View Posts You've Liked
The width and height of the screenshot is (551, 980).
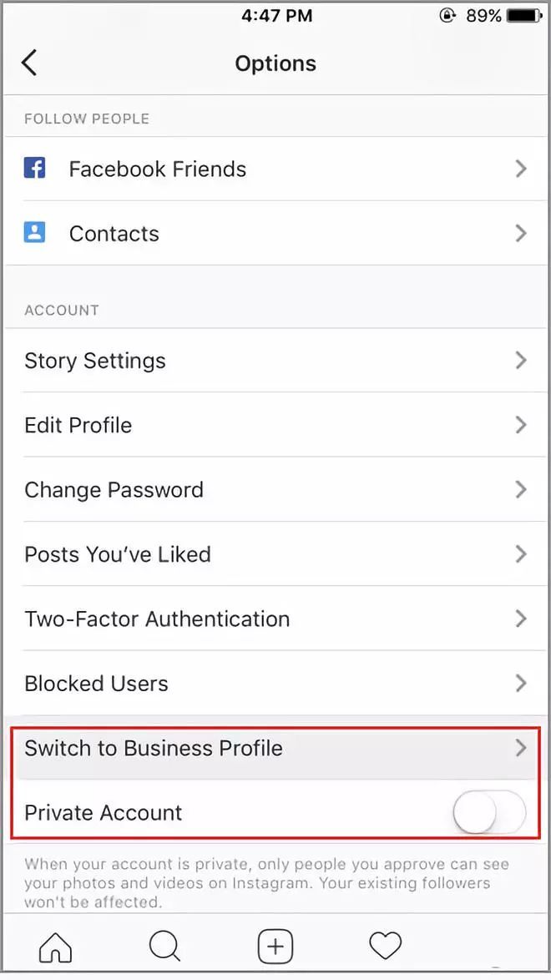pos(275,553)
